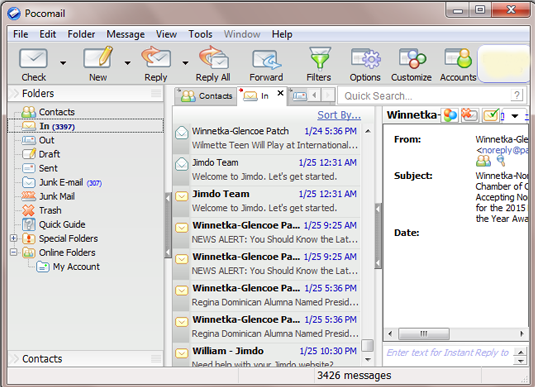Open the Accounts toolbar icon
Image resolution: width=536 pixels, height=387 pixels.
(458, 58)
